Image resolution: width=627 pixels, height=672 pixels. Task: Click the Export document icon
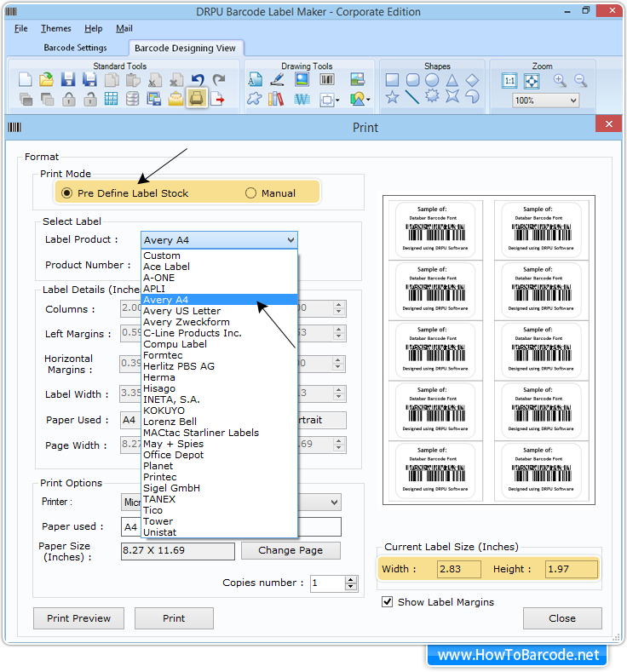218,99
